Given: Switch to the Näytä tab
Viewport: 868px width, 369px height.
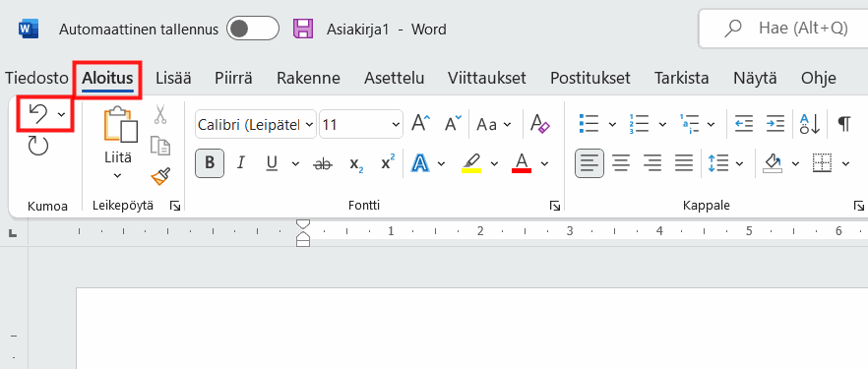Looking at the screenshot, I should [755, 78].
